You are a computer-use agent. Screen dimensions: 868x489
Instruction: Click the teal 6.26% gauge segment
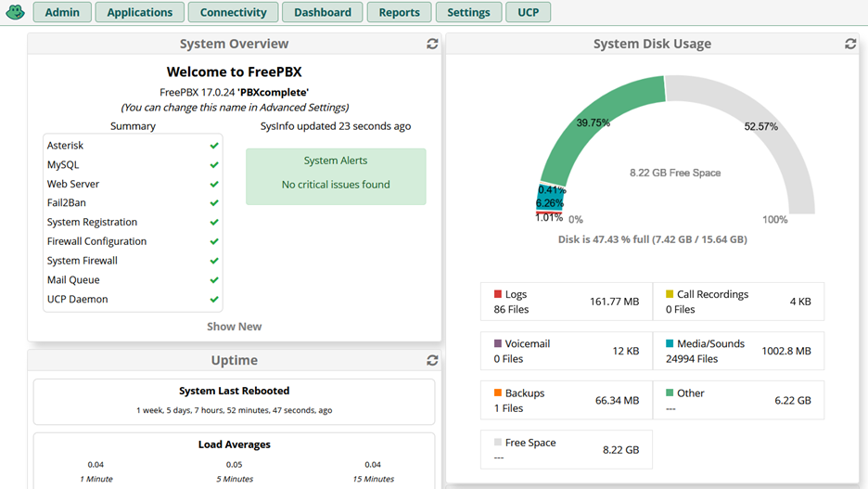coord(549,199)
